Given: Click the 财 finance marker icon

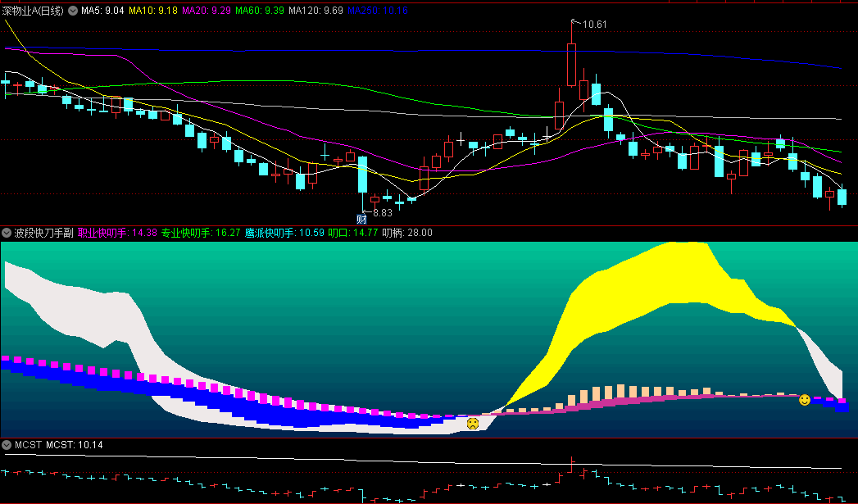Looking at the screenshot, I should pyautogui.click(x=361, y=220).
